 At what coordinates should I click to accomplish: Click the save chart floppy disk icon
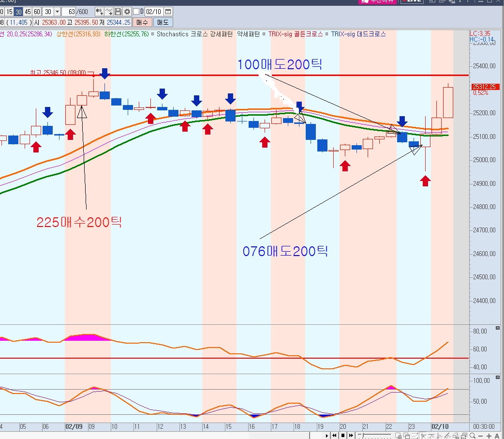pyautogui.click(x=119, y=11)
